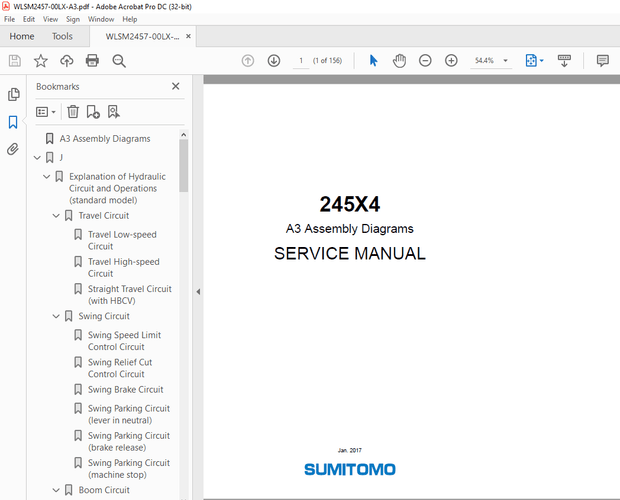The height and width of the screenshot is (500, 620).
Task: Click the upload to cloud icon
Action: tap(66, 61)
